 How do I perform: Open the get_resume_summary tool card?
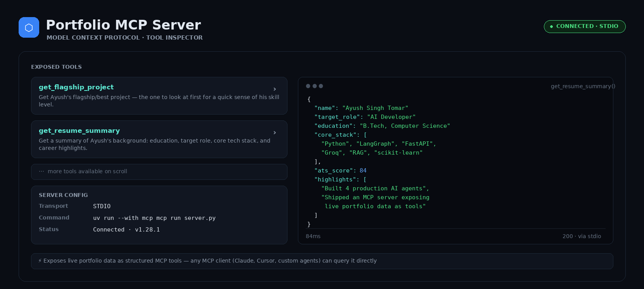click(x=159, y=139)
